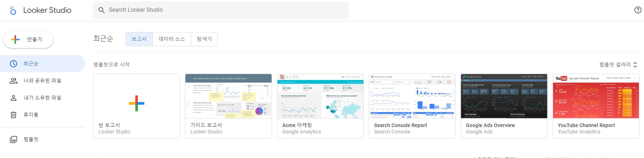Click the Acme 마케팅 title text
644x158 pixels.
pyautogui.click(x=297, y=125)
